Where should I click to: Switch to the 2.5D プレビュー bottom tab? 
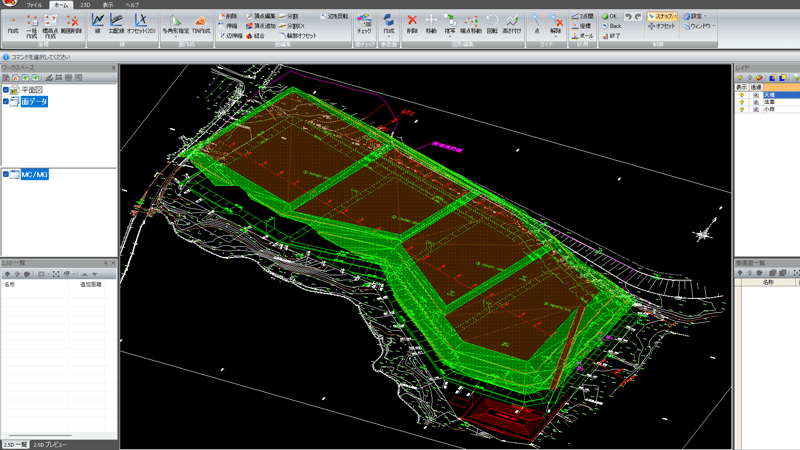tap(50, 445)
